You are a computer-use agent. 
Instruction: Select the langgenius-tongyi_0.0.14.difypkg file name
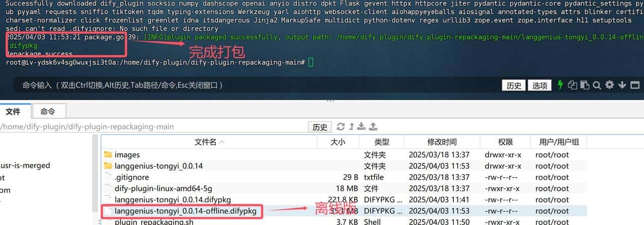[173, 200]
